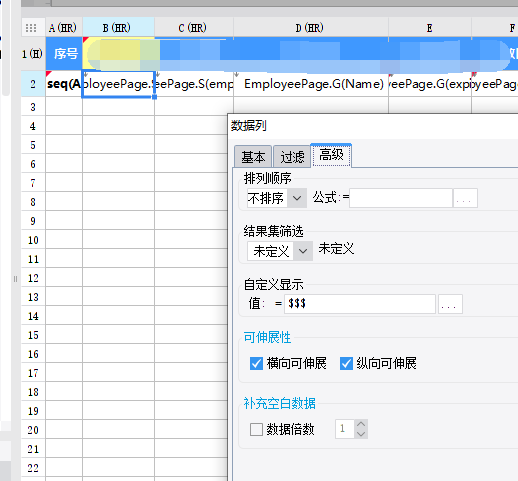Select the 高级 tab
The width and height of the screenshot is (518, 481).
(331, 155)
